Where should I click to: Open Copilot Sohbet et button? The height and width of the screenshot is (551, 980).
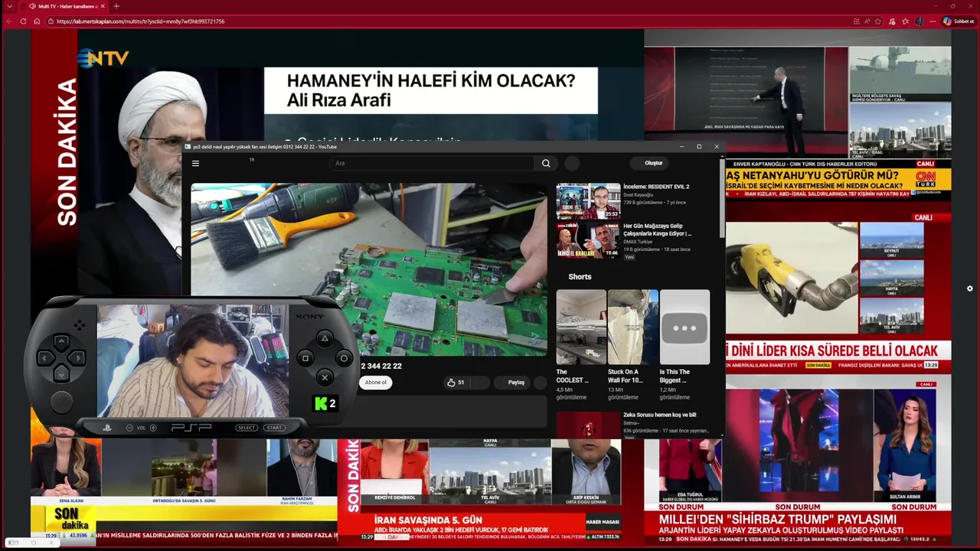tap(959, 21)
